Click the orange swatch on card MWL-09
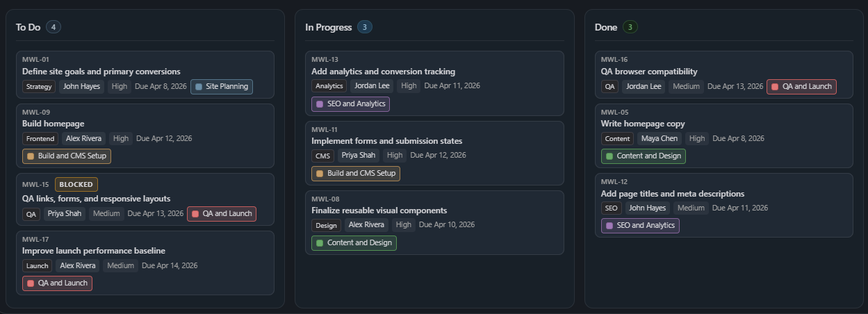 click(x=31, y=156)
